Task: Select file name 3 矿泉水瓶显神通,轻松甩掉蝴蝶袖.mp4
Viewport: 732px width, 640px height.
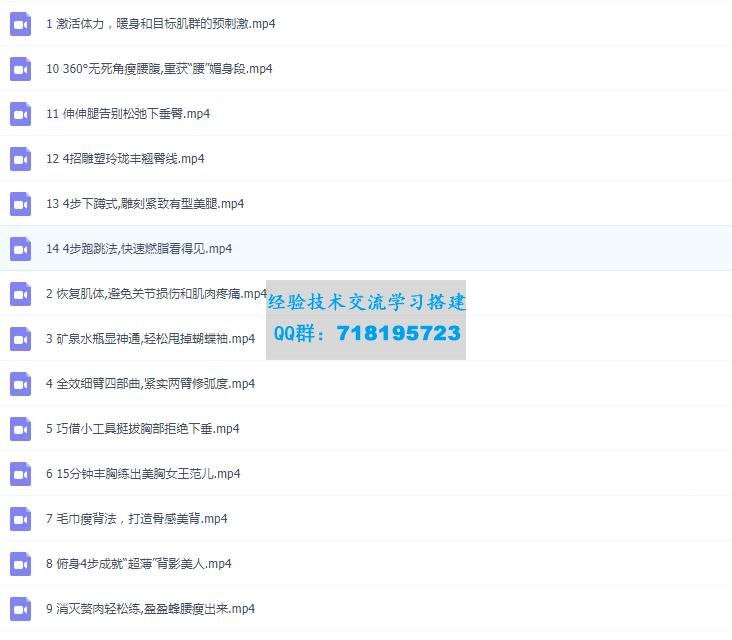Action: pyautogui.click(x=150, y=338)
